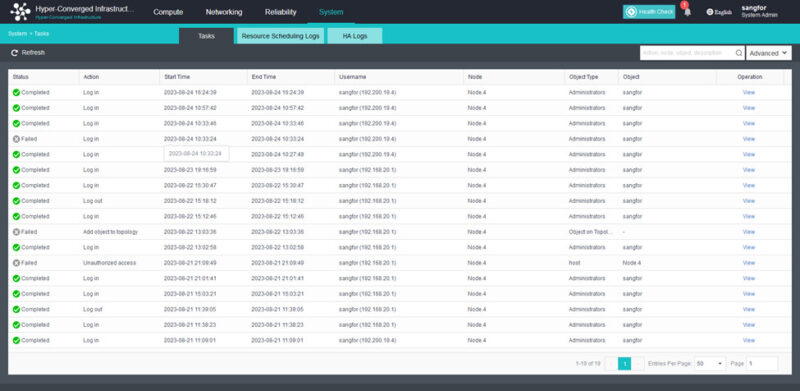
Task: Click 'Object on Topol...' object type cell
Action: click(589, 232)
